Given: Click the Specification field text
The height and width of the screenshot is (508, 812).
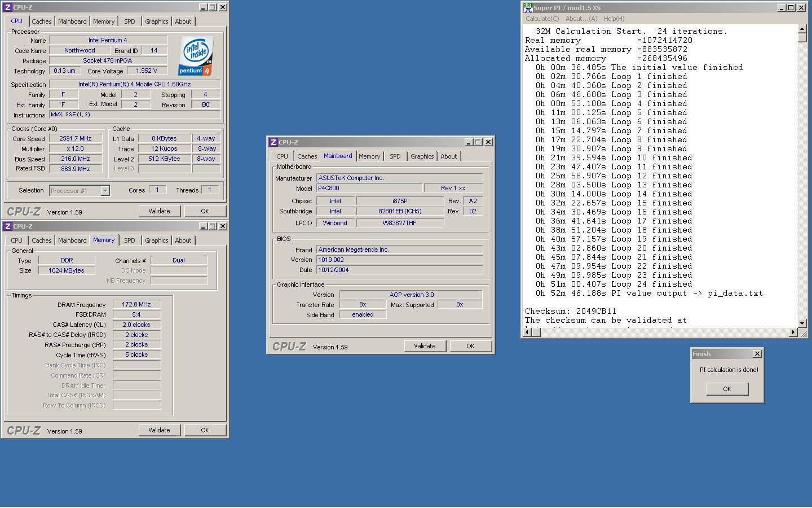Looking at the screenshot, I should pyautogui.click(x=134, y=84).
